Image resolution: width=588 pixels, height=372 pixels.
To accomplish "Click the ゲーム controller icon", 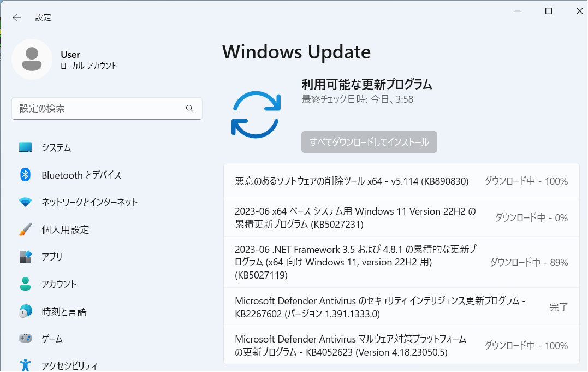I will (x=26, y=339).
